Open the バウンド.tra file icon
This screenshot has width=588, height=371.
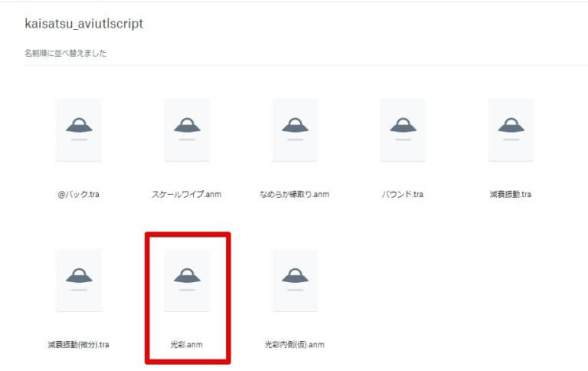click(x=403, y=130)
